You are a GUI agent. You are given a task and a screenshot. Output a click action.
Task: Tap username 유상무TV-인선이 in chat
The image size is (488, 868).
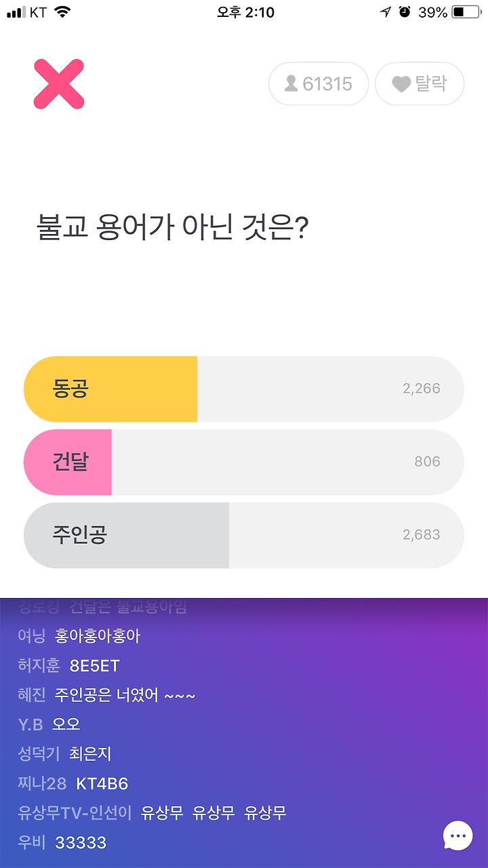(x=75, y=813)
